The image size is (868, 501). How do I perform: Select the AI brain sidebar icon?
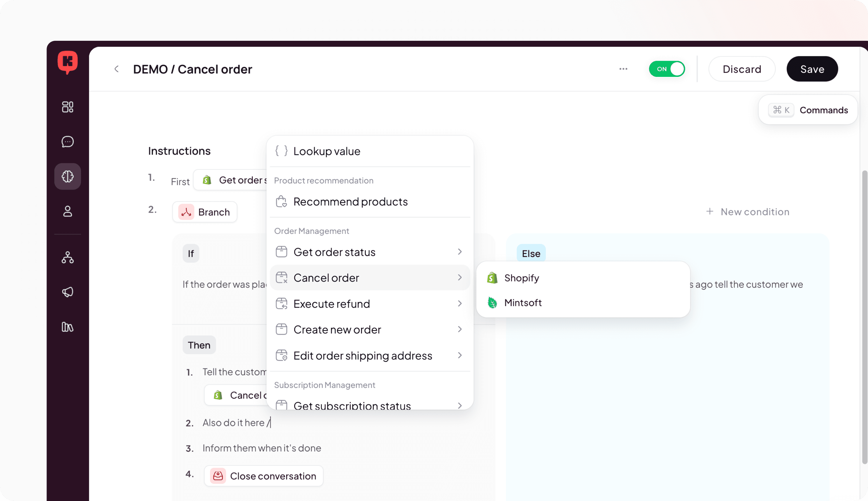click(x=68, y=177)
